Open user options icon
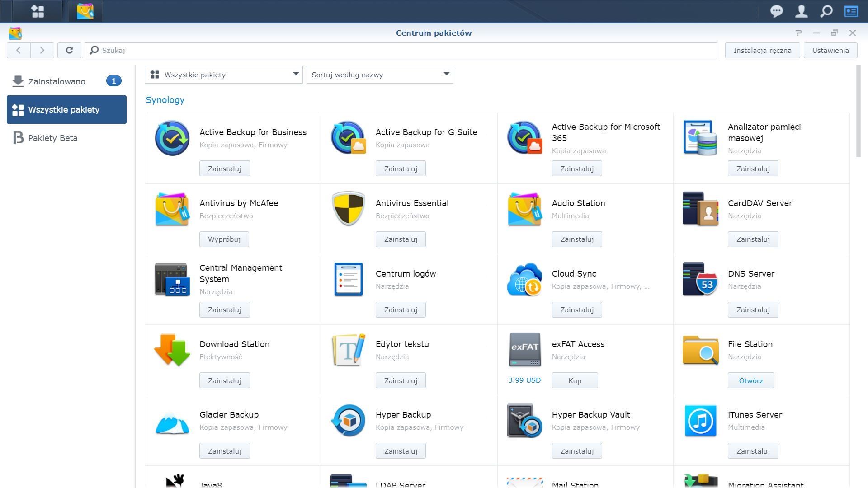 tap(801, 11)
